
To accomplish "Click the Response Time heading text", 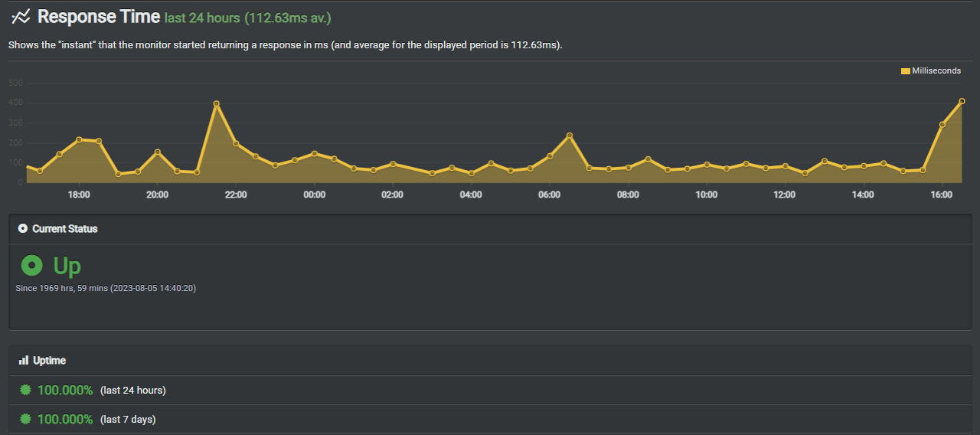I will tap(99, 16).
